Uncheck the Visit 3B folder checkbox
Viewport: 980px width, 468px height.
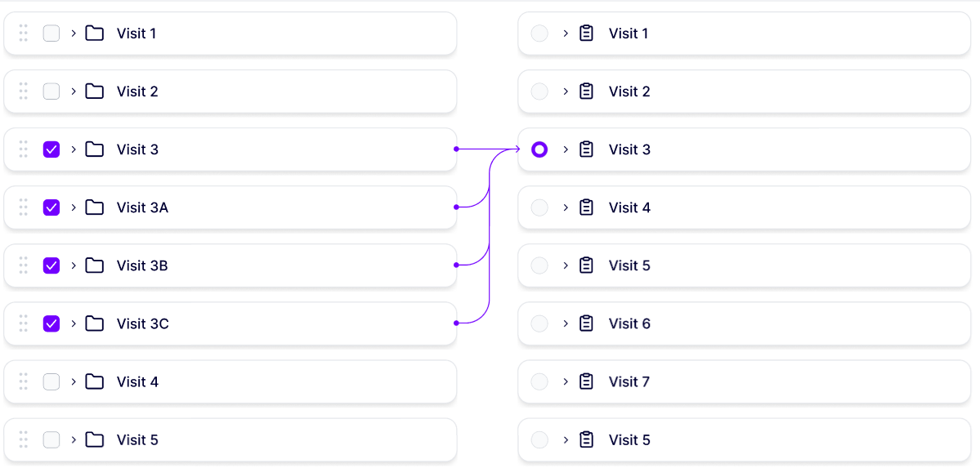click(51, 265)
